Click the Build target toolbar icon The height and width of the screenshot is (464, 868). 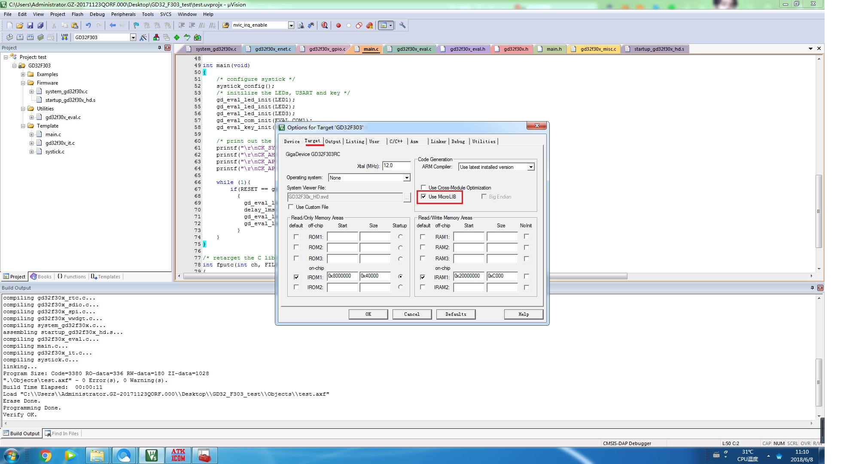click(20, 37)
